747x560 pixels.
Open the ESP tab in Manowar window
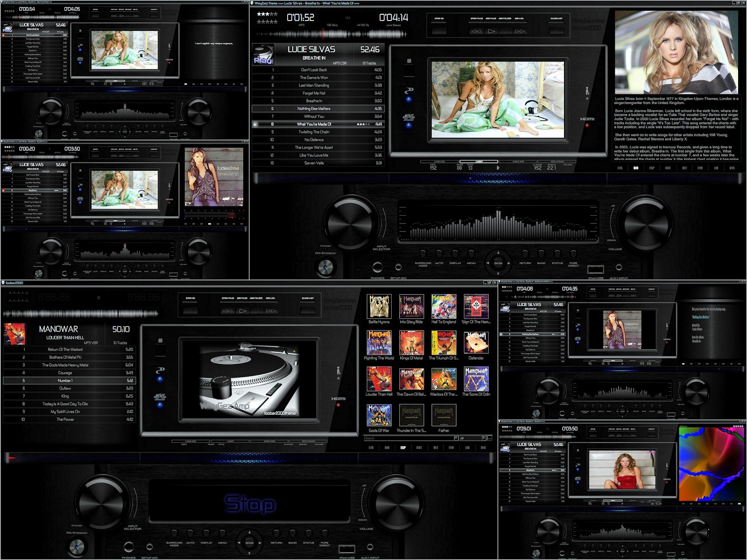(403, 448)
